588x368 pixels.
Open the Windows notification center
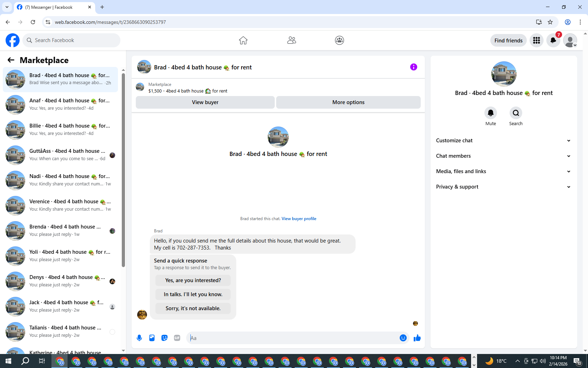point(577,361)
